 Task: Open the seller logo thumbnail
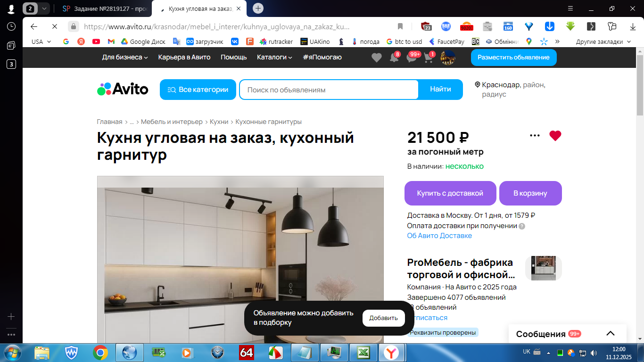pos(544,268)
